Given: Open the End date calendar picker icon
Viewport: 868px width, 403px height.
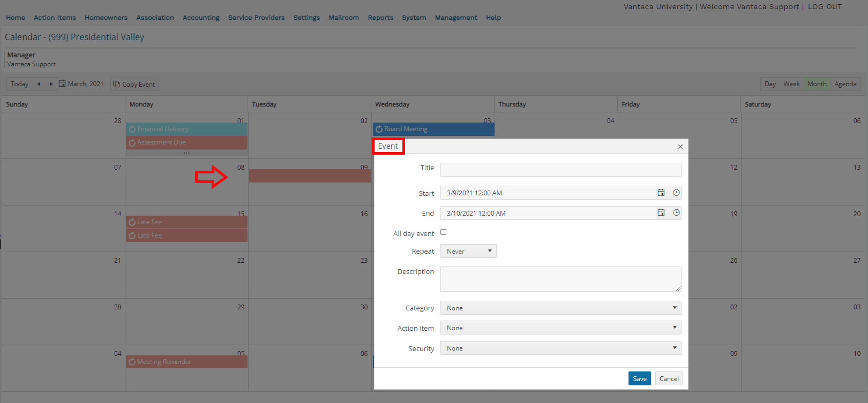Looking at the screenshot, I should coord(661,212).
